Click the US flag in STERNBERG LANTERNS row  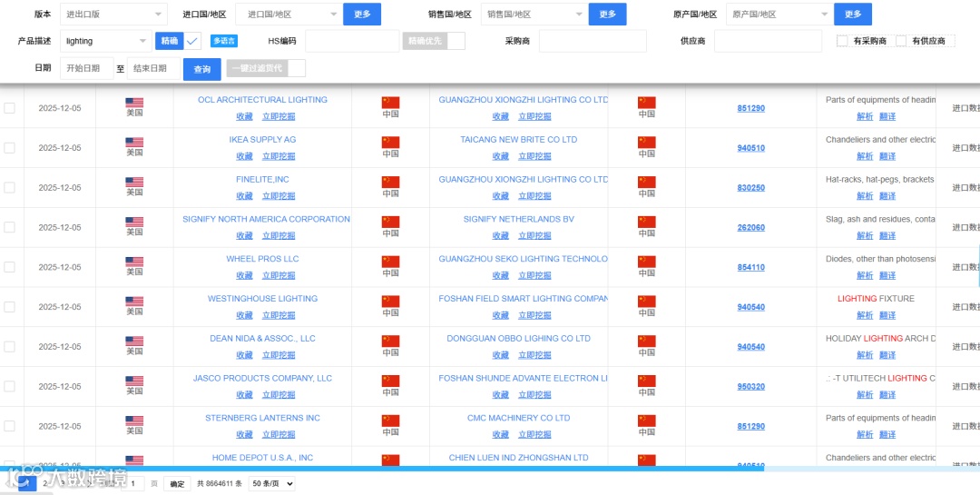(x=134, y=421)
